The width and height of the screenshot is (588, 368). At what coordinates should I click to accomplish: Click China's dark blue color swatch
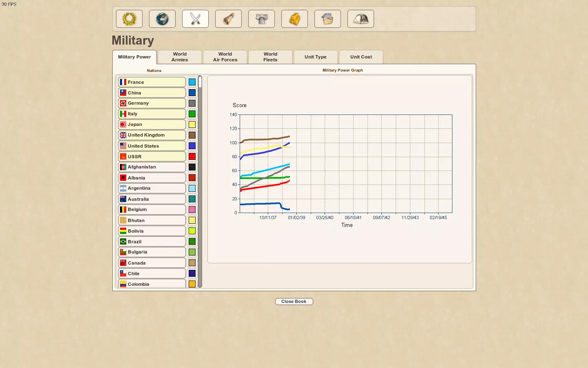pyautogui.click(x=192, y=93)
